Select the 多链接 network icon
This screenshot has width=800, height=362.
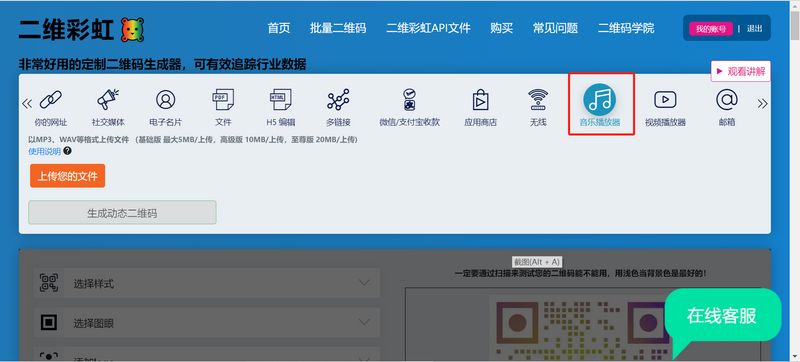(x=338, y=99)
